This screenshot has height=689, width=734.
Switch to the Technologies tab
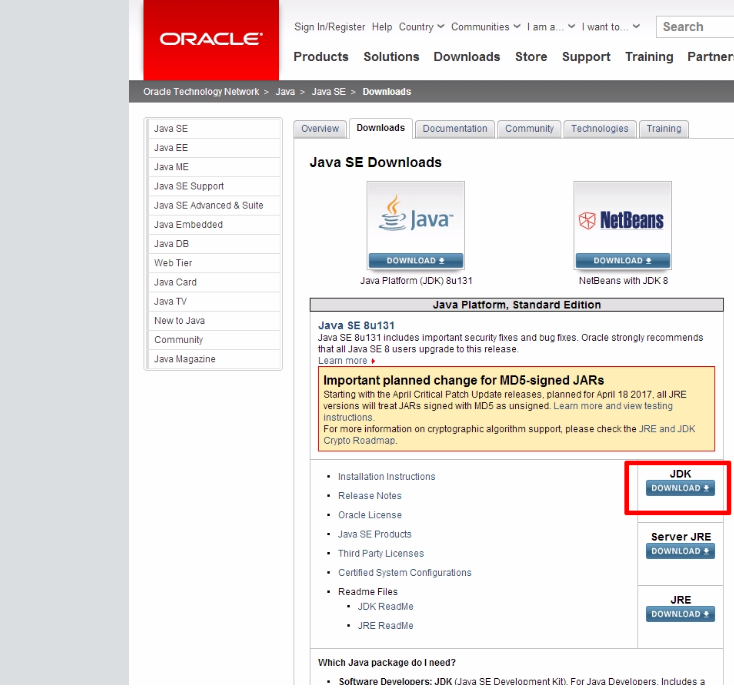tap(600, 129)
